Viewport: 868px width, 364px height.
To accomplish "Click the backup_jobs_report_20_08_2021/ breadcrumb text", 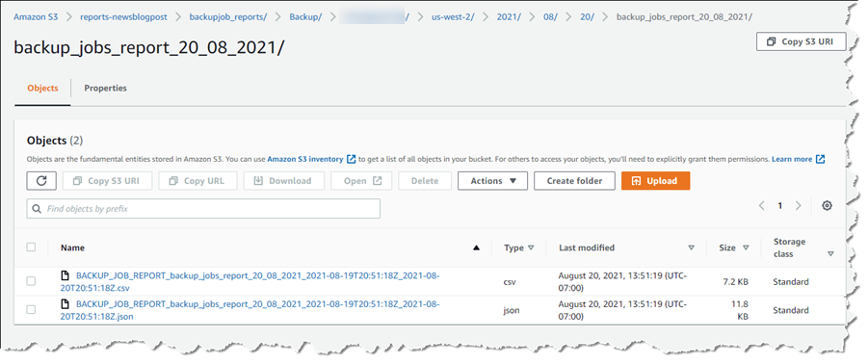I will point(684,16).
